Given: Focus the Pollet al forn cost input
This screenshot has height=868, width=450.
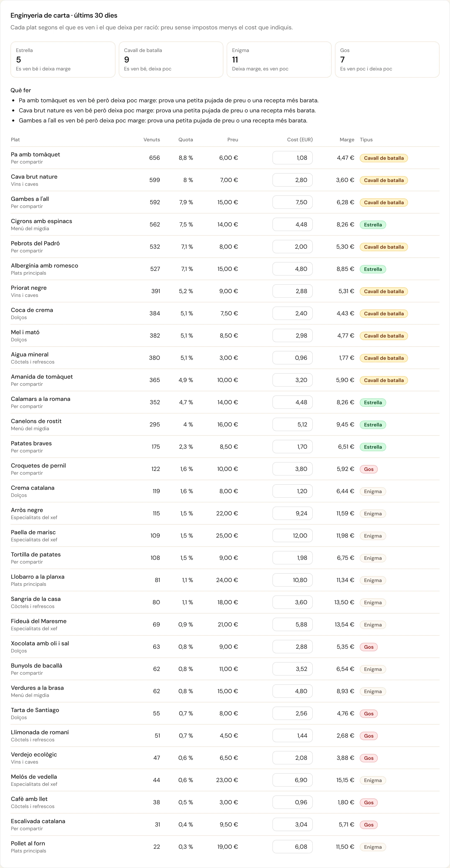Looking at the screenshot, I should point(292,846).
